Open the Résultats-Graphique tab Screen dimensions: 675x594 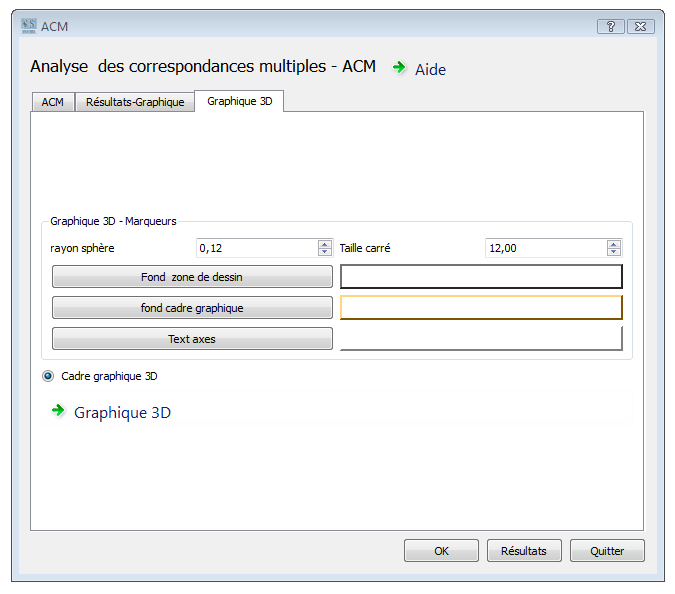coord(135,102)
